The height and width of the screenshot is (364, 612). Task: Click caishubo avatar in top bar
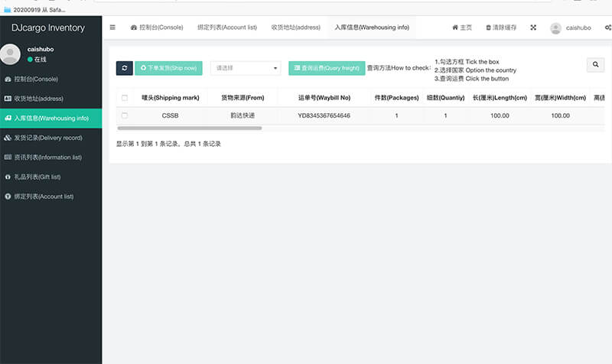[556, 28]
